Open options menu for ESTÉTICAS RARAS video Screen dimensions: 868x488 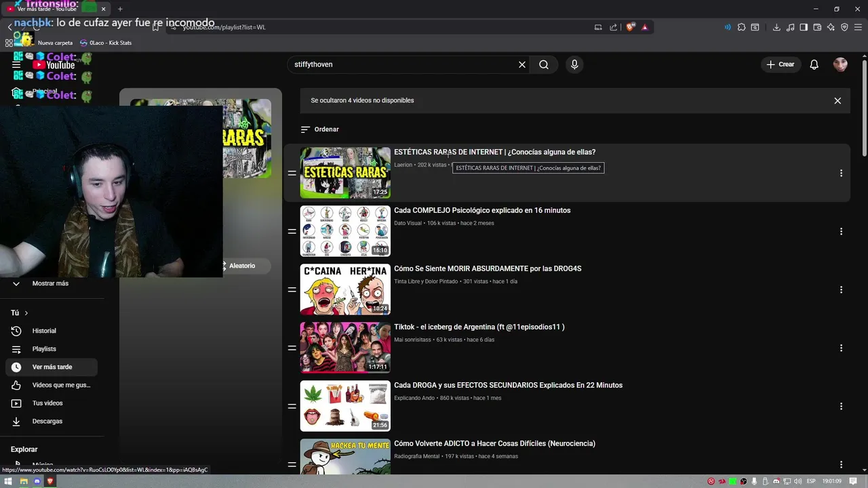[x=841, y=173]
